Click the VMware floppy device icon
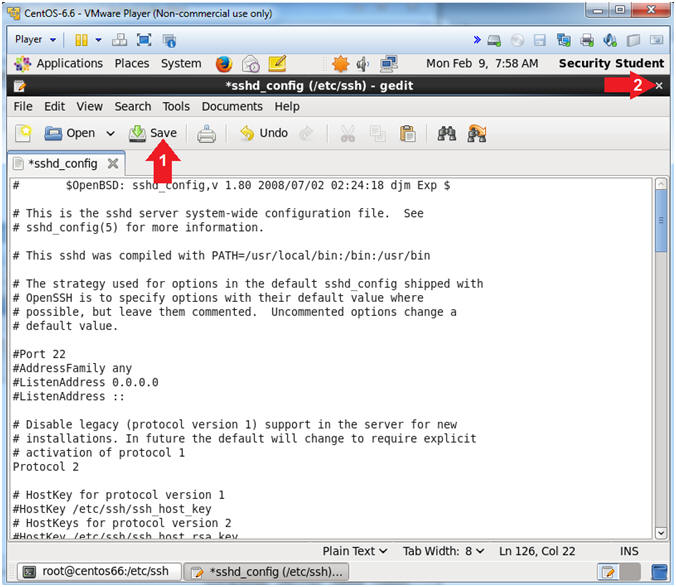The image size is (676, 587). [x=539, y=41]
